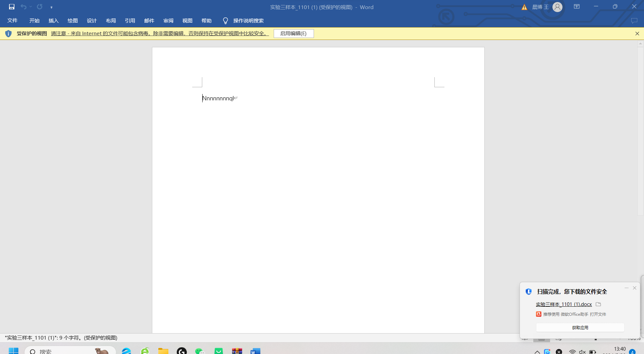
Task: Click the battery status tray icon
Action: point(593,352)
